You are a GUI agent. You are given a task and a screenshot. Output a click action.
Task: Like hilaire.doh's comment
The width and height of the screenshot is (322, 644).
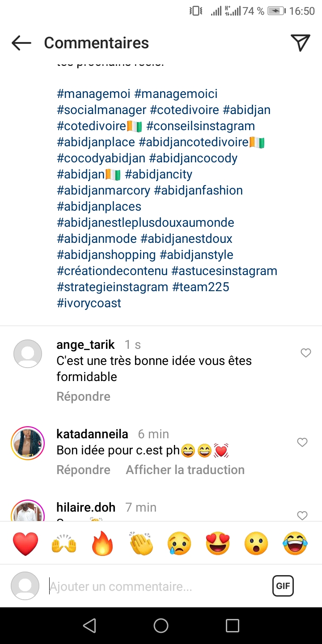[302, 515]
